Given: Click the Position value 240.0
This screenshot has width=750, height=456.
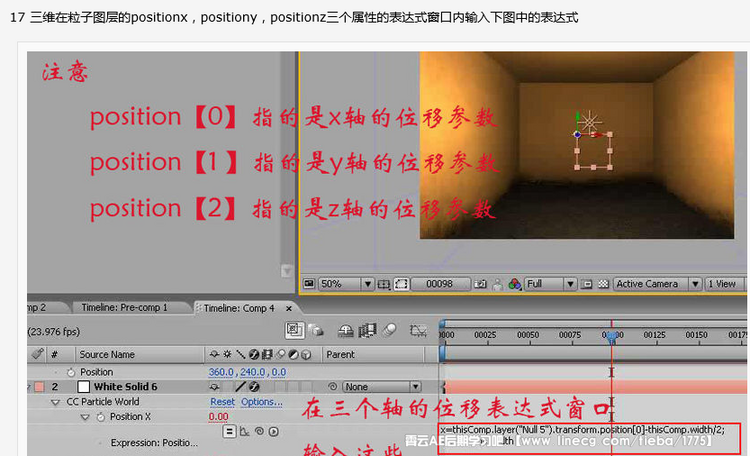Looking at the screenshot, I should 252,372.
